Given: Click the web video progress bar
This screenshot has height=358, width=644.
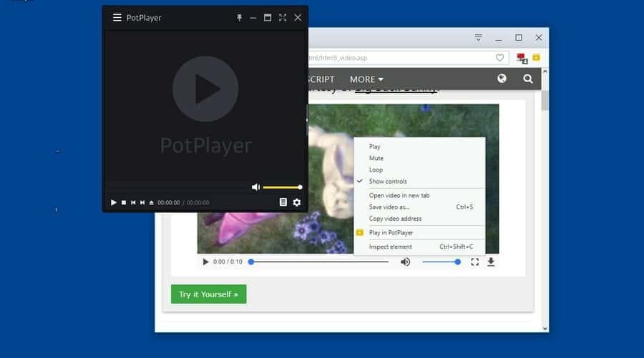Looking at the screenshot, I should 319,262.
